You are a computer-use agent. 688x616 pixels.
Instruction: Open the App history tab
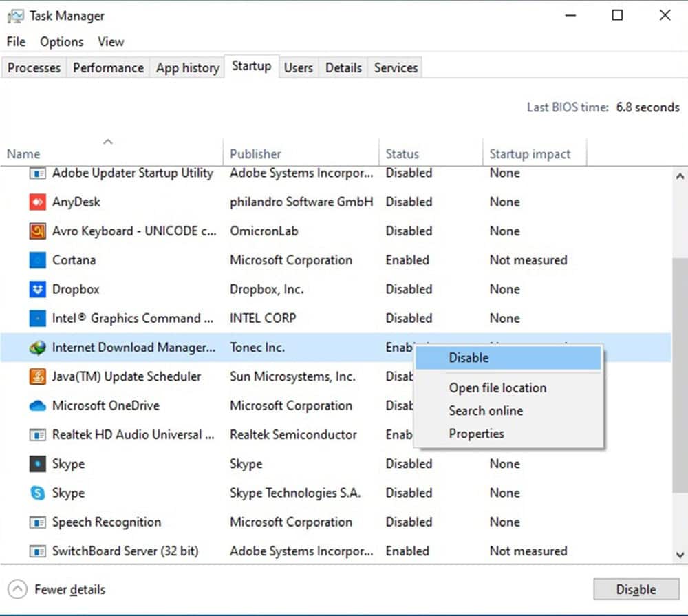pyautogui.click(x=187, y=67)
